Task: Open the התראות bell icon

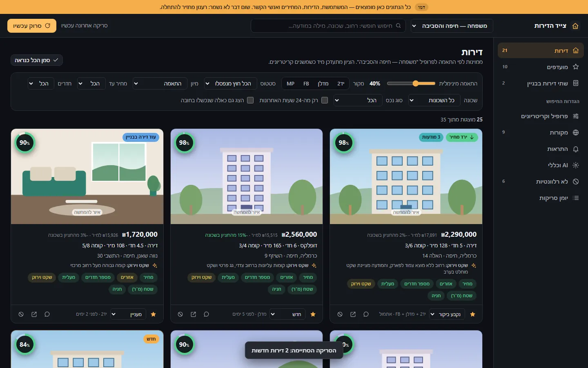Action: pyautogui.click(x=576, y=149)
